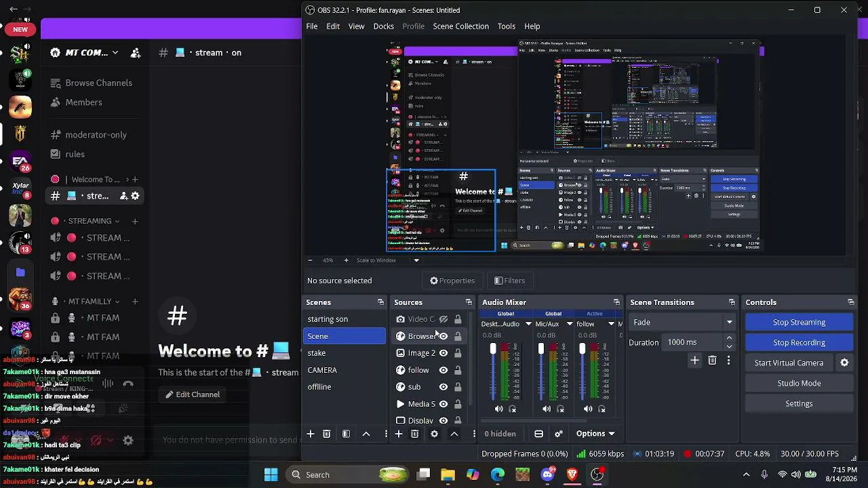The image size is (868, 488).
Task: Open the View menu
Action: pos(357,26)
